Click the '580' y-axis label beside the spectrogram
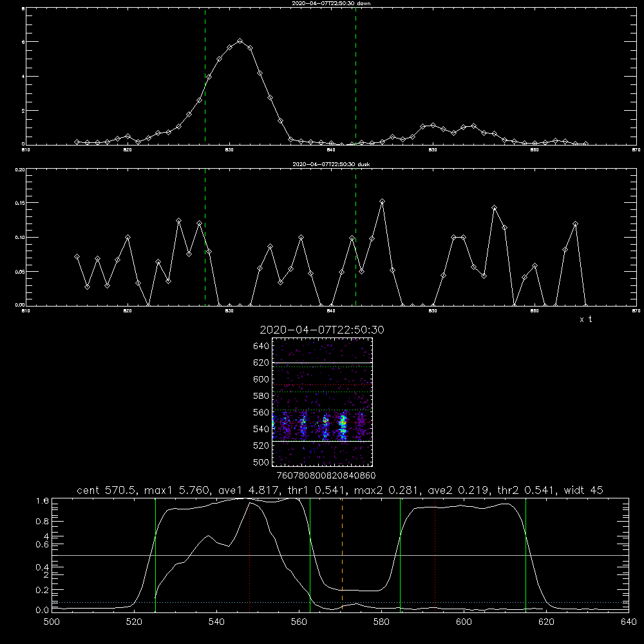 tap(261, 396)
